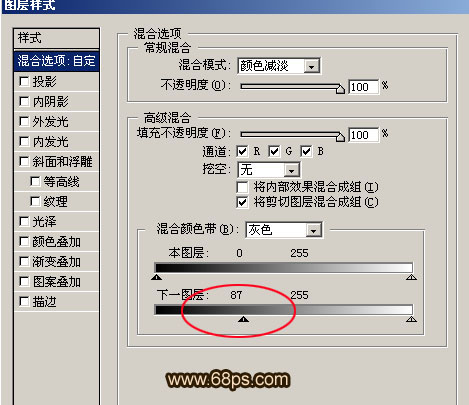
Task: Click 本图层 white point triangle marker
Action: [x=412, y=277]
